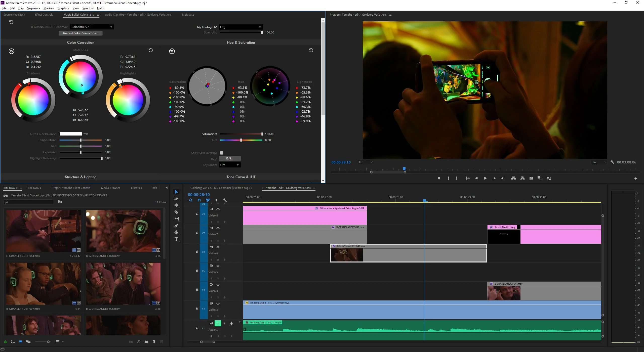644x352 pixels.
Task: Open My Footage Is Log dropdown
Action: pos(240,27)
